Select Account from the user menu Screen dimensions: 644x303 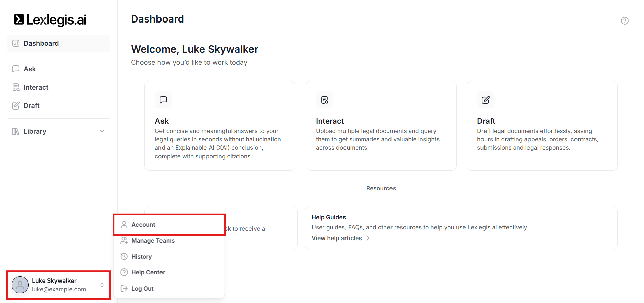tap(143, 225)
